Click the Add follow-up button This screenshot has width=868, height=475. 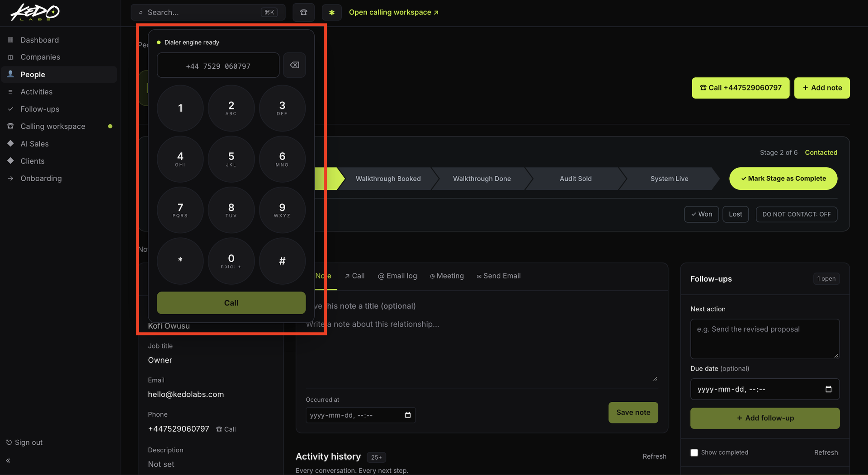tap(765, 418)
